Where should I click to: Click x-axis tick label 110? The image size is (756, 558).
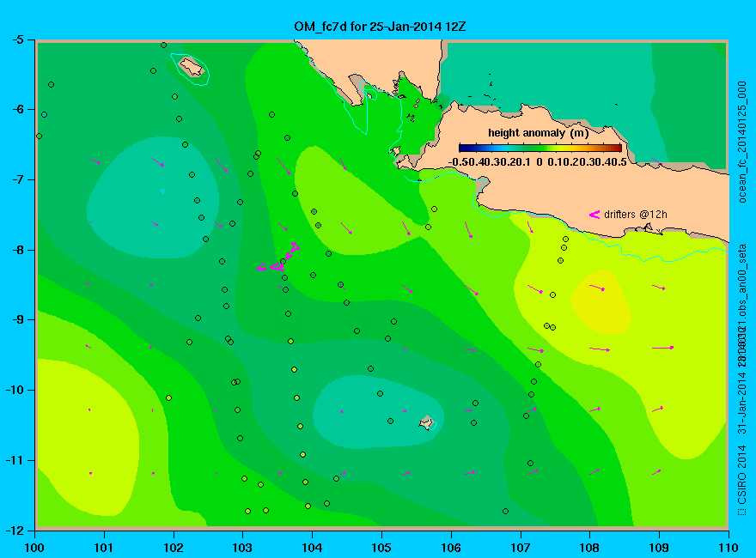(729, 548)
